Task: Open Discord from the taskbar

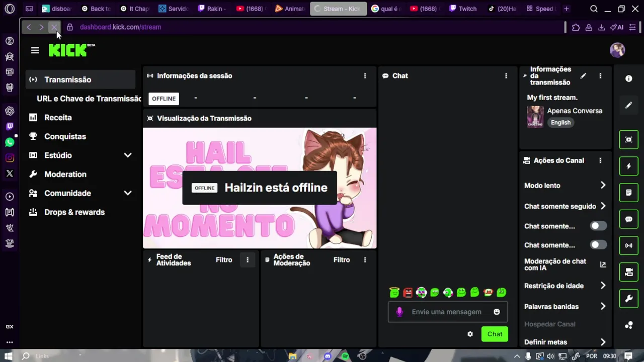Action: [328, 356]
